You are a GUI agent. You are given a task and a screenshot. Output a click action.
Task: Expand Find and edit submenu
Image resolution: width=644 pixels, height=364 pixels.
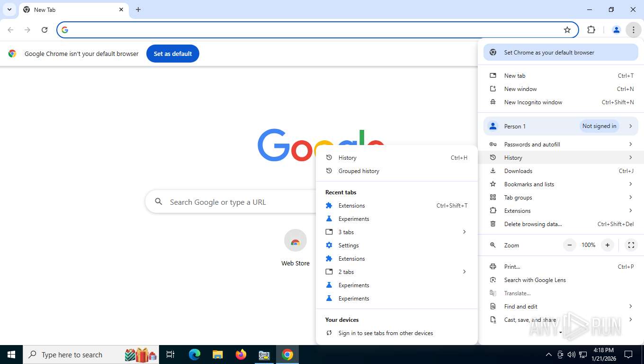561,307
